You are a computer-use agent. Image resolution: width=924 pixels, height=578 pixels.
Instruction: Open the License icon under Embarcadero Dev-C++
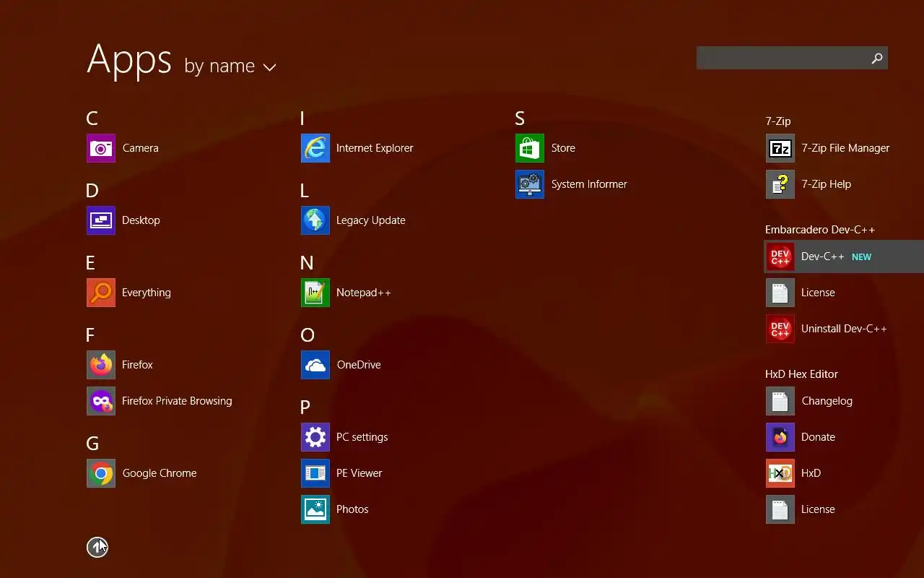pyautogui.click(x=780, y=293)
